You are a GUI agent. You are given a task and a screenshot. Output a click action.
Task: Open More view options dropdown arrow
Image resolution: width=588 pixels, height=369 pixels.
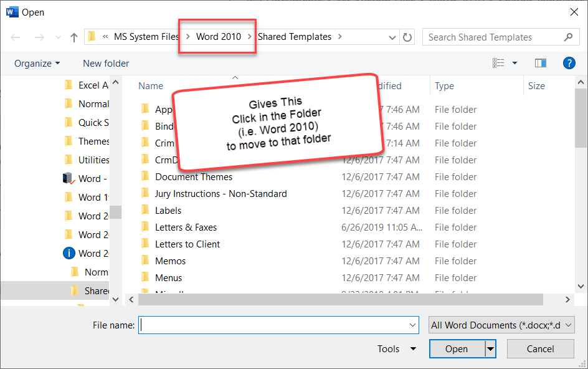[515, 63]
